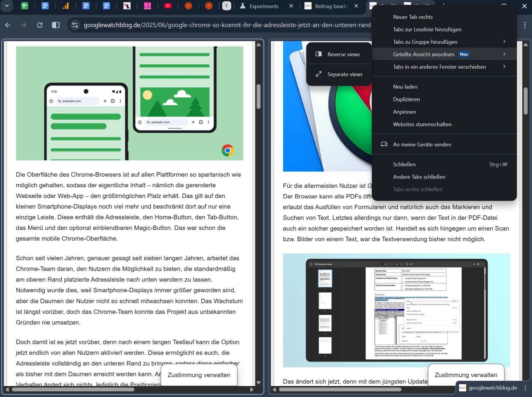This screenshot has height=397, width=532.
Task: Open the Google Sheets pinned tab
Action: (24, 6)
